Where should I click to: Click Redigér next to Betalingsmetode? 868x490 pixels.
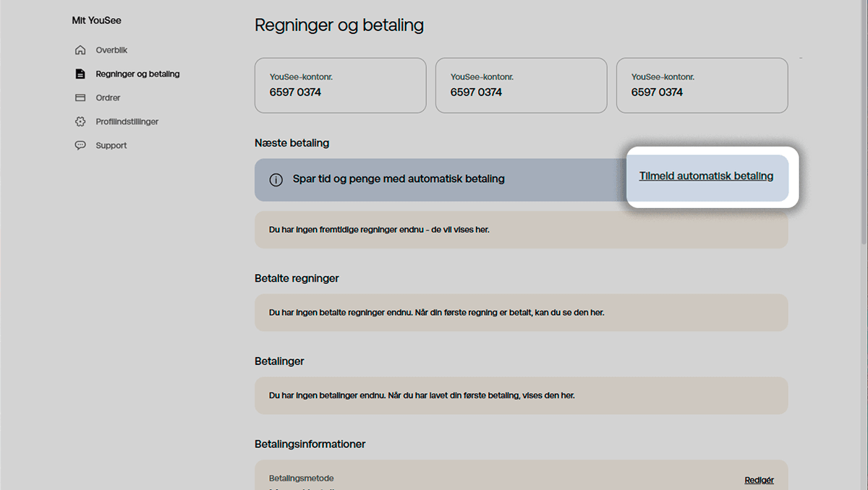[759, 479]
